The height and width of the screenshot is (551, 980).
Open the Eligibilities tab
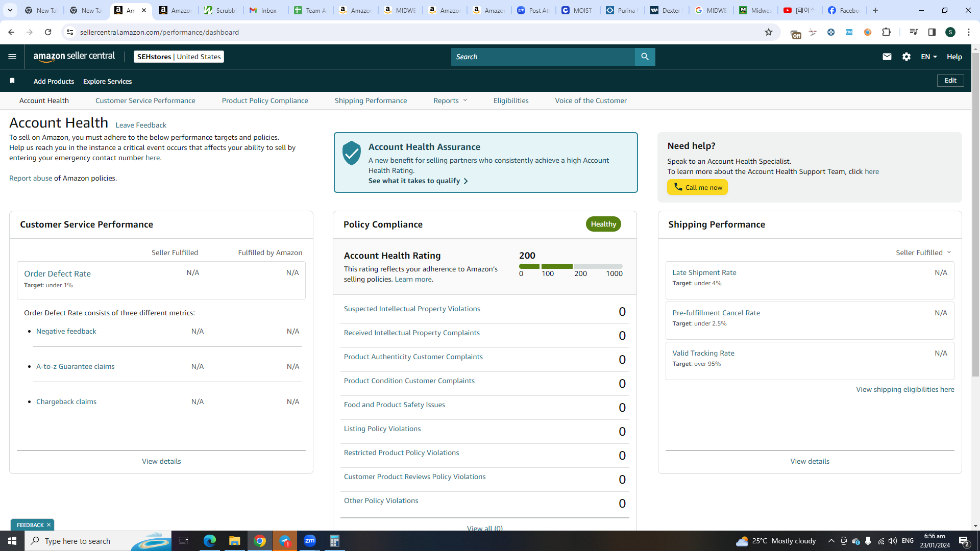pos(511,101)
